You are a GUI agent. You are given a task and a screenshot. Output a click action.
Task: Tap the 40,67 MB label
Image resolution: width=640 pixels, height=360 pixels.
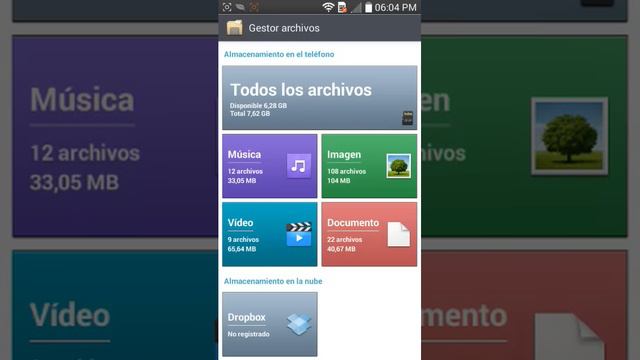click(341, 249)
